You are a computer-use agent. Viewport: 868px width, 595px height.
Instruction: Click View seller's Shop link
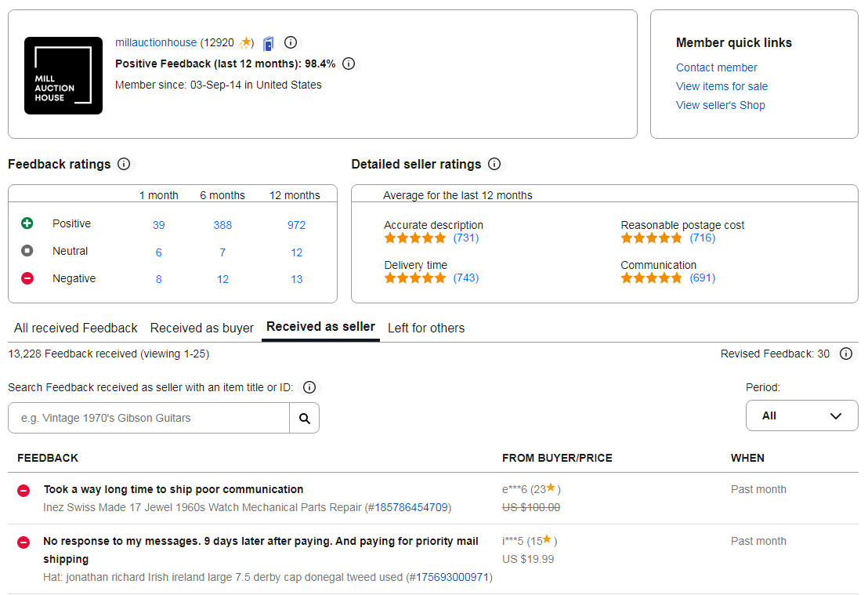point(720,105)
